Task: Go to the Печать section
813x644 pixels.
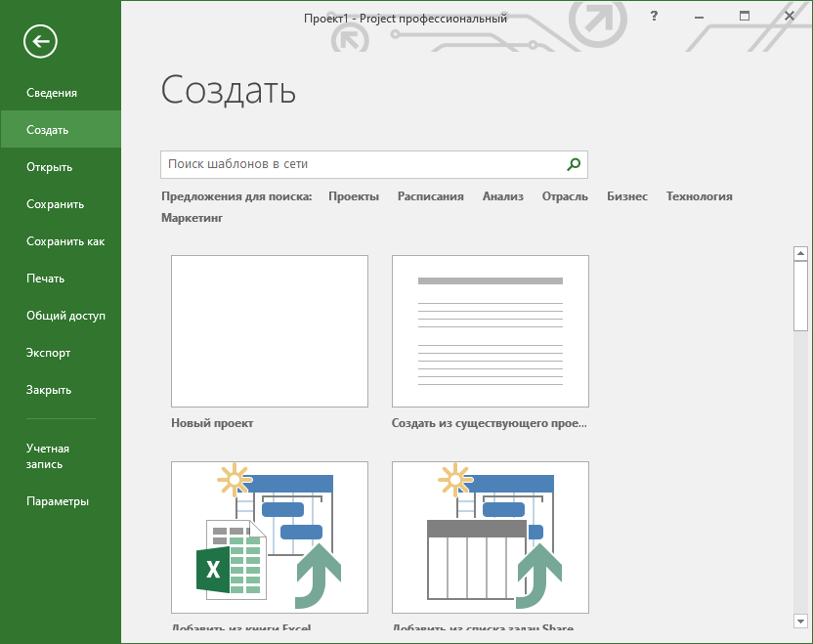Action: tap(46, 279)
